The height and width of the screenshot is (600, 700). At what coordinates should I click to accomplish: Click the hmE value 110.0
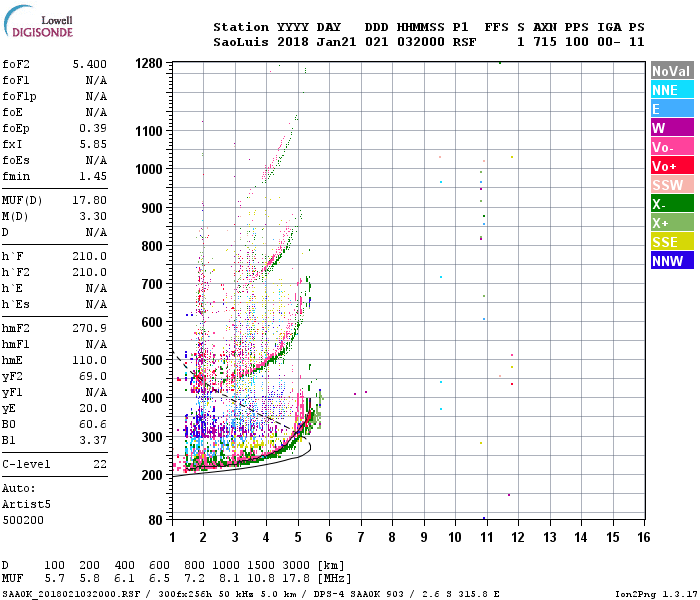pos(90,360)
